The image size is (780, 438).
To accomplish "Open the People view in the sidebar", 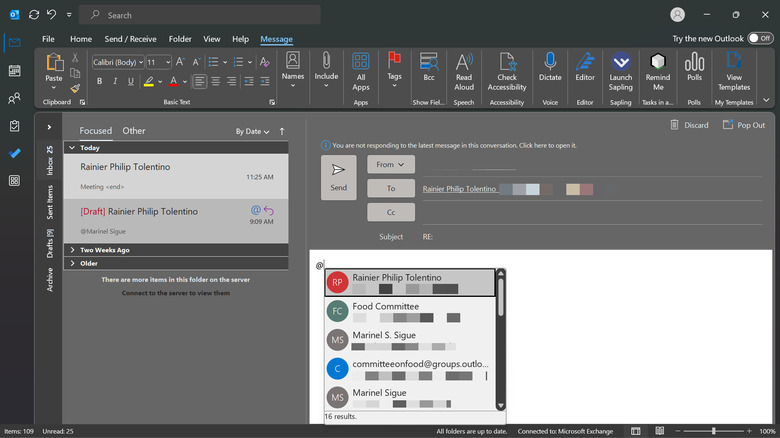I will pos(14,98).
